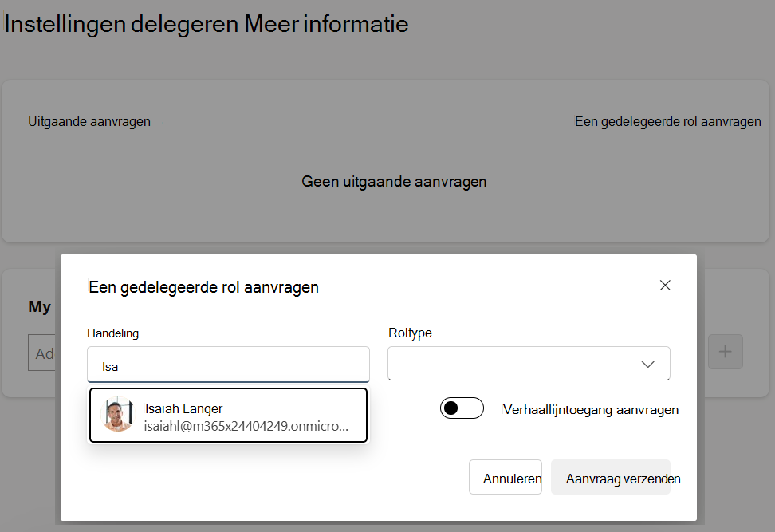The height and width of the screenshot is (532, 775).
Task: Click the Uitgaande aanvragen heading
Action: (x=89, y=121)
